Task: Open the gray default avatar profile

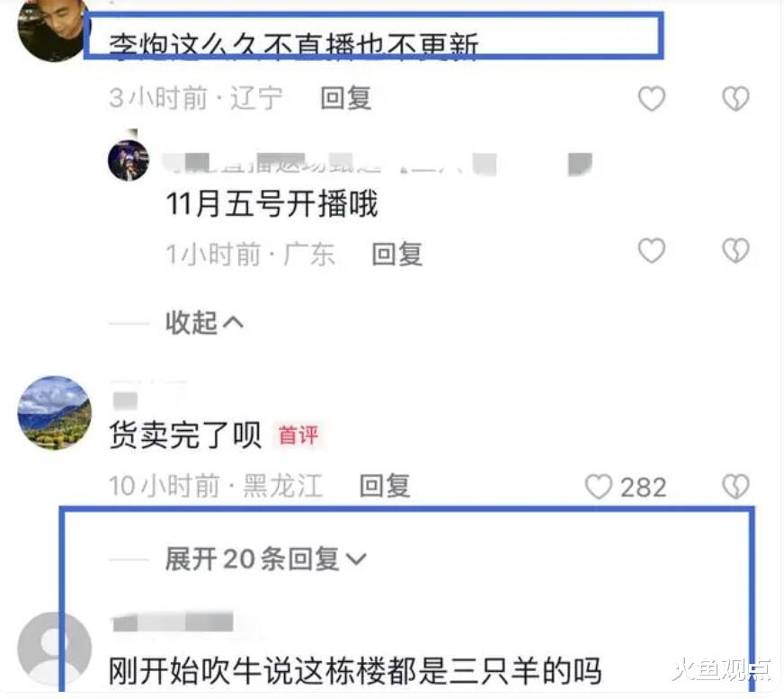Action: [55, 649]
